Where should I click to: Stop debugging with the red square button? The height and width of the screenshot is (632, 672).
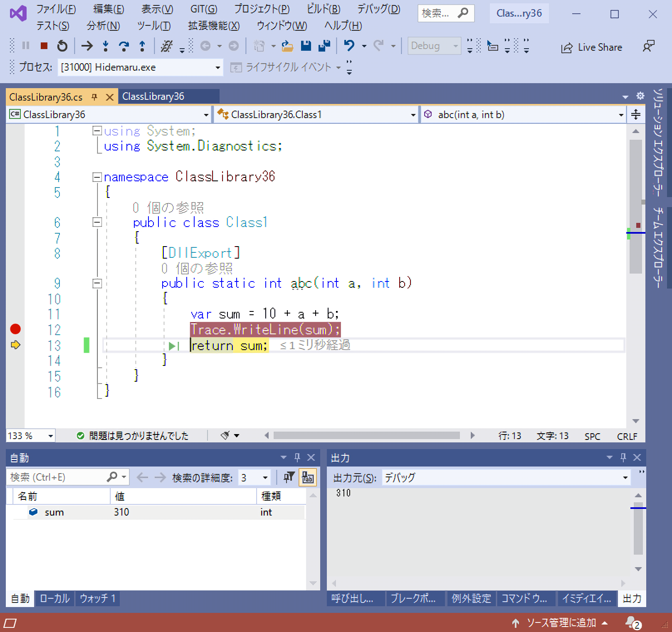click(x=44, y=46)
